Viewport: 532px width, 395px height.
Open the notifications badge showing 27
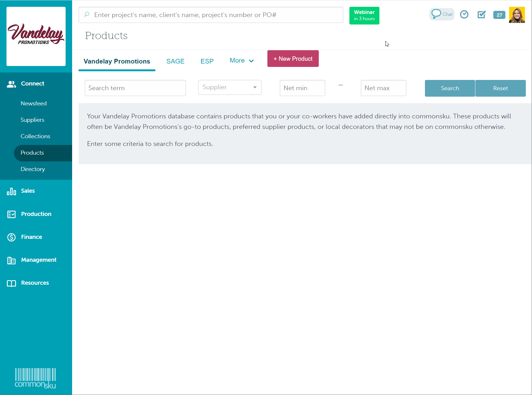(x=499, y=15)
